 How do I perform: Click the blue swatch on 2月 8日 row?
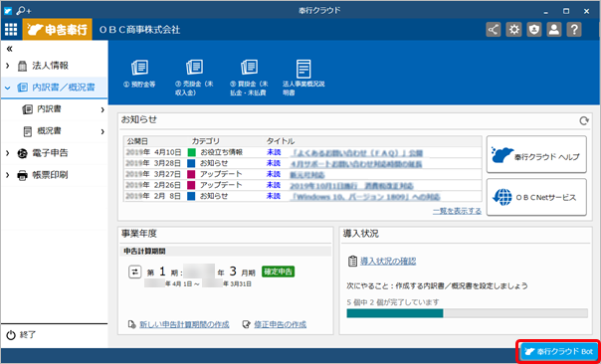(191, 197)
